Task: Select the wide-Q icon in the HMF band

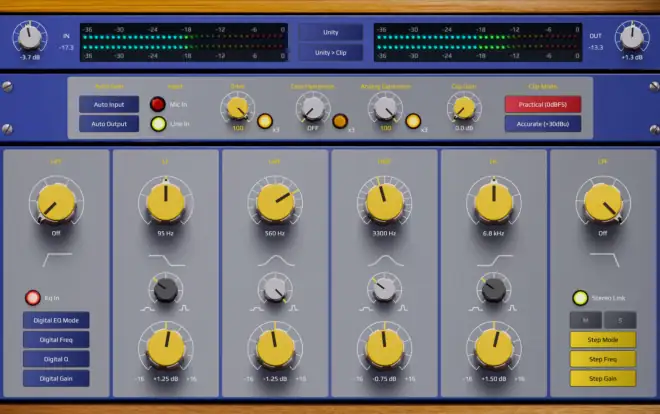Action: tap(366, 308)
